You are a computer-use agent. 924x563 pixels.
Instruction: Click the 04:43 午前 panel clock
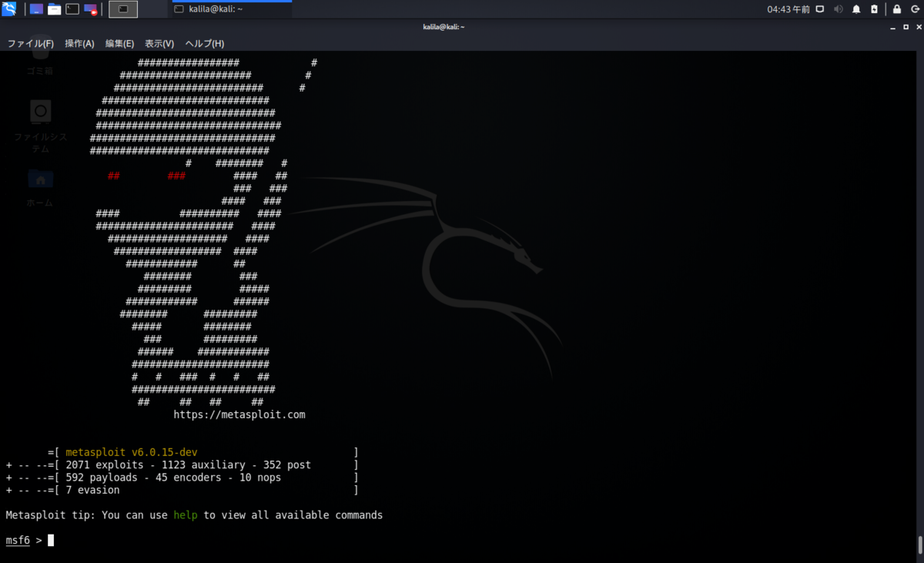[788, 9]
